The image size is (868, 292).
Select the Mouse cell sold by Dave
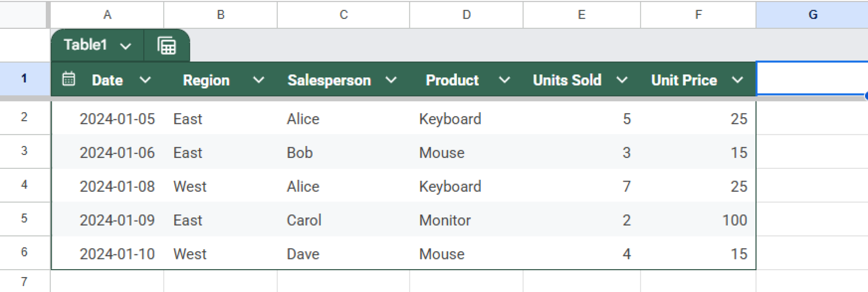(x=466, y=253)
